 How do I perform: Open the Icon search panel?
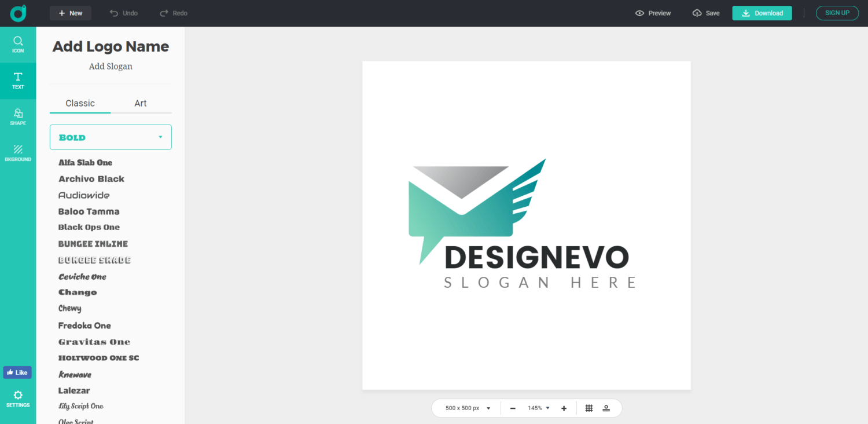[x=18, y=45]
